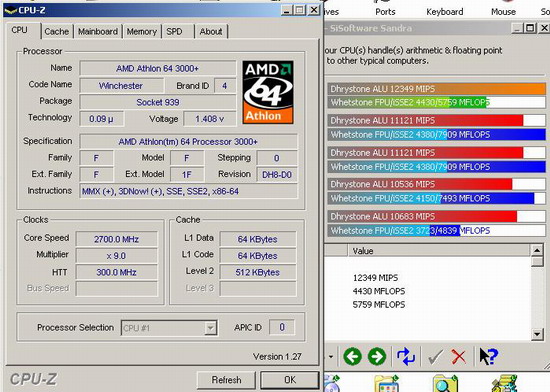The width and height of the screenshot is (550, 392).
Task: Click the Ext. Model value 1F
Action: click(187, 175)
